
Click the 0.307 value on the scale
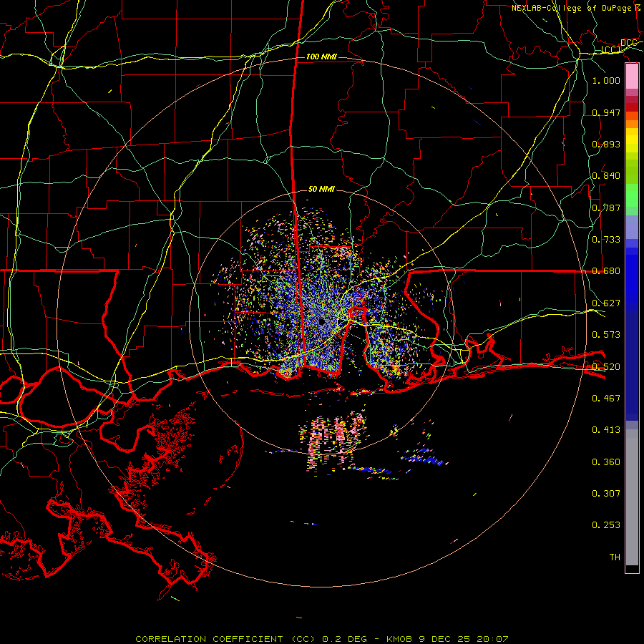pyautogui.click(x=606, y=493)
